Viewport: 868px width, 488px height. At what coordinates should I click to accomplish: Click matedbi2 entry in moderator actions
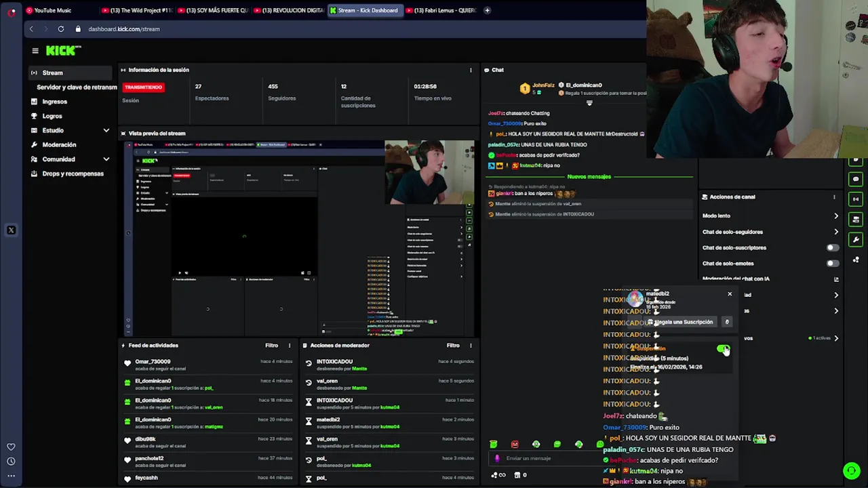pos(390,423)
